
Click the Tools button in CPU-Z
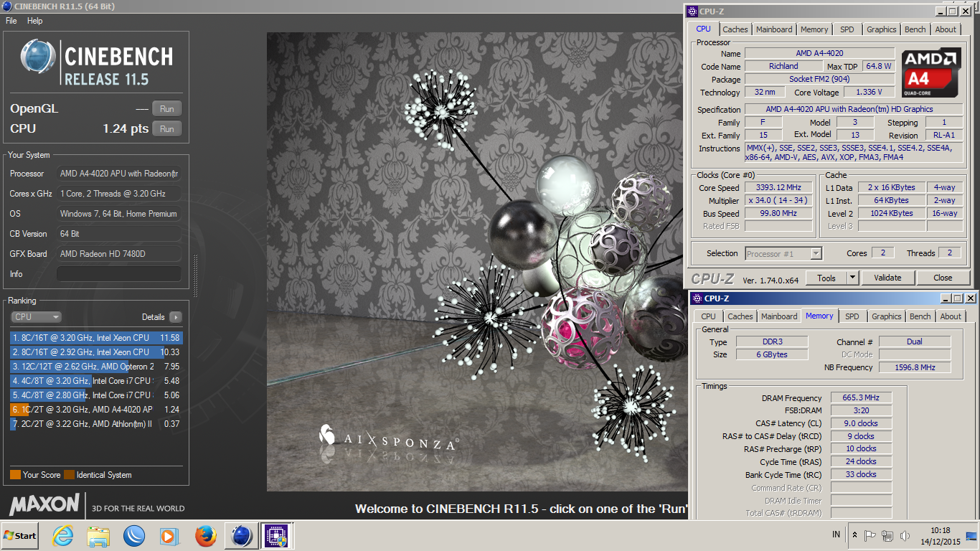pos(826,278)
